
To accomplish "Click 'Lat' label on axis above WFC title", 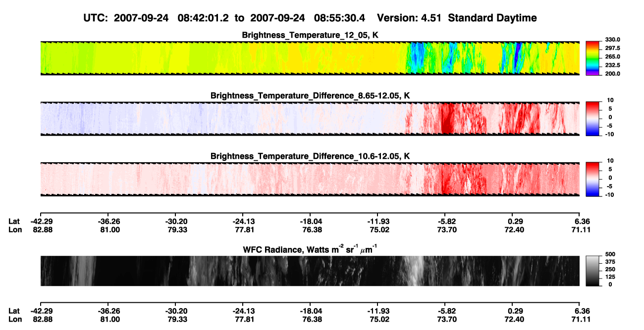I will point(14,221).
